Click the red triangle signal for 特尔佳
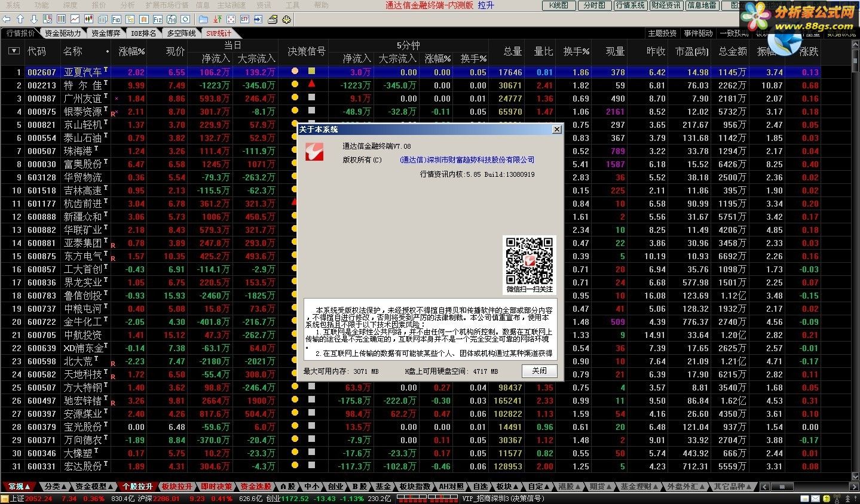Image resolution: width=860 pixels, height=504 pixels. pyautogui.click(x=311, y=84)
